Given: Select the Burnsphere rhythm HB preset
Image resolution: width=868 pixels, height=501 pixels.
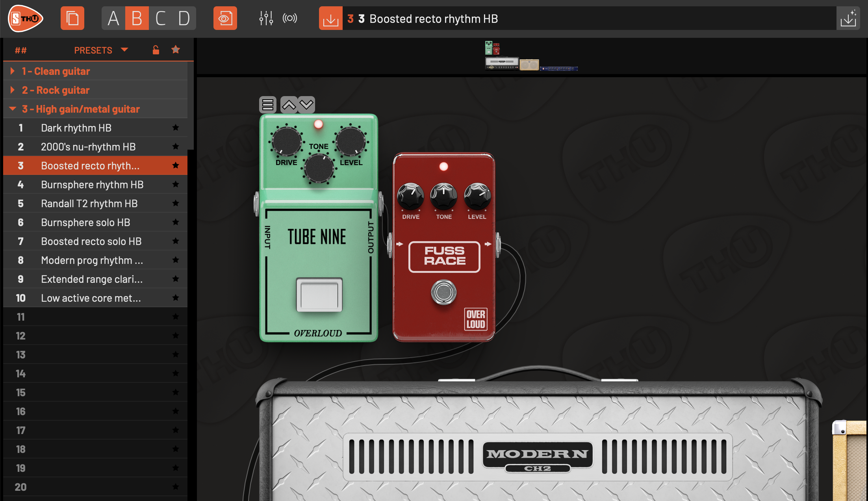Looking at the screenshot, I should tap(92, 185).
